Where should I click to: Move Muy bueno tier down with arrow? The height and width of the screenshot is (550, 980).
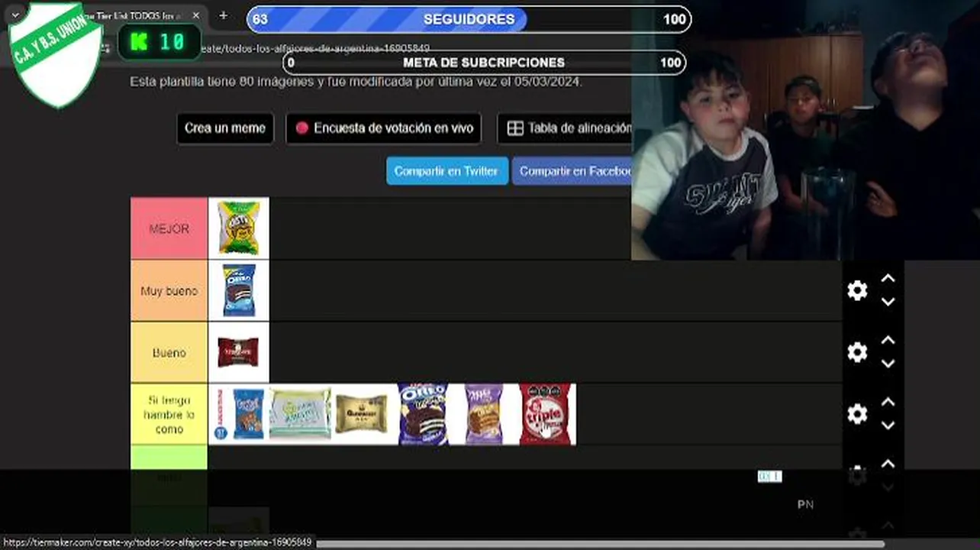pyautogui.click(x=888, y=302)
